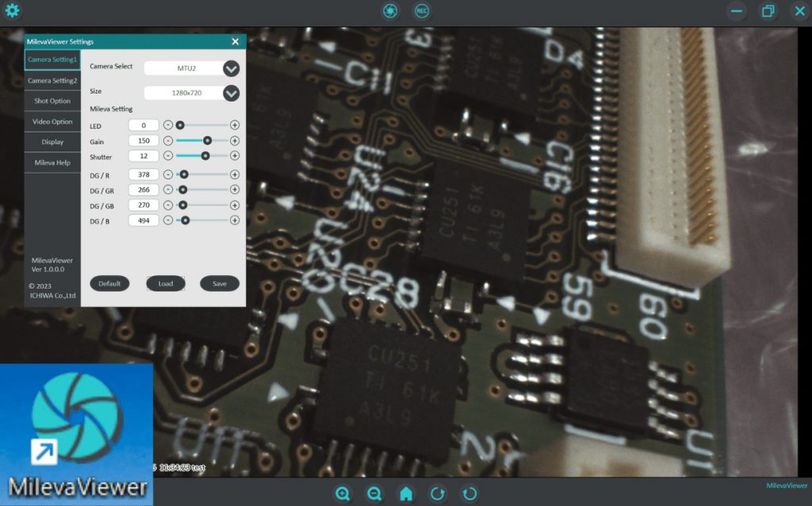The height and width of the screenshot is (506, 812).
Task: Click the 'MilevaViewer Settings' dialog title
Action: click(60, 41)
